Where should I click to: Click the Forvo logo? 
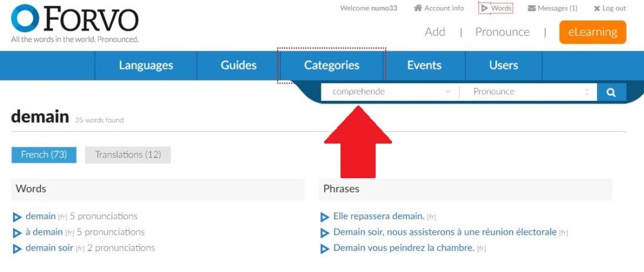(x=75, y=23)
